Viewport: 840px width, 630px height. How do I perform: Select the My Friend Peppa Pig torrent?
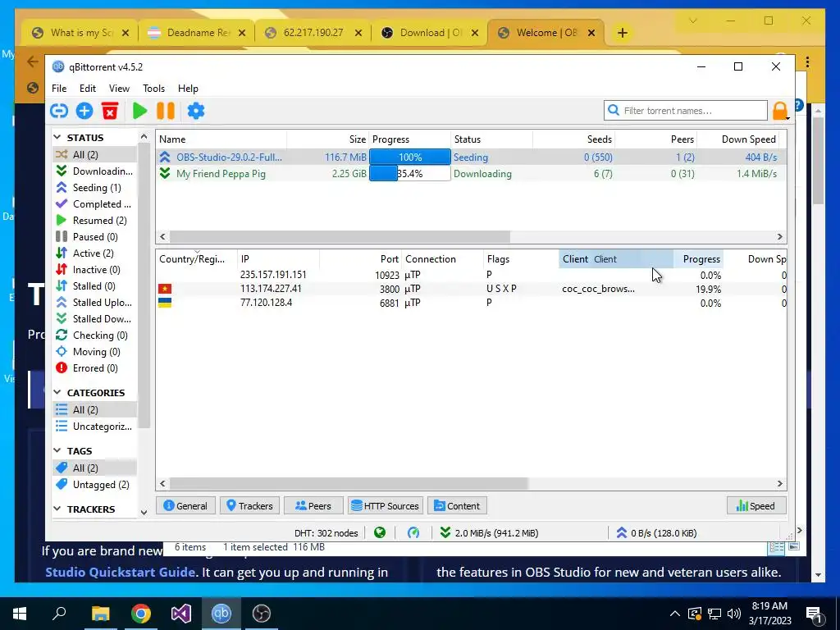click(x=471, y=174)
